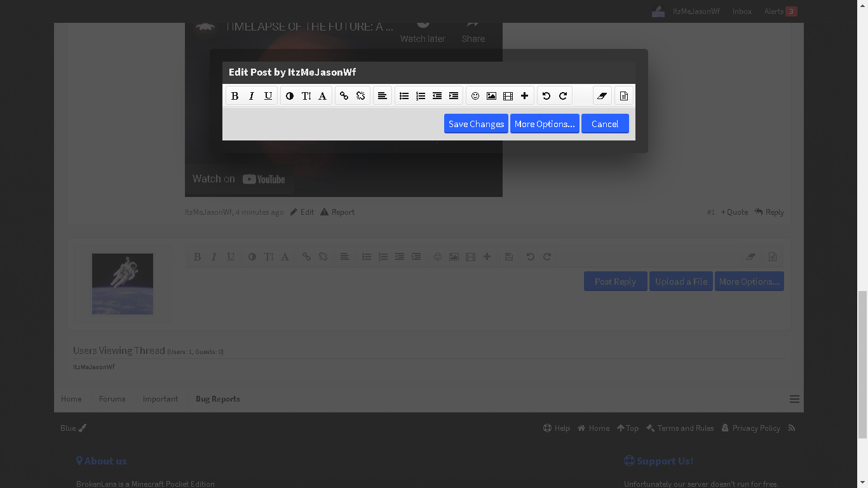Go to Important in bottom breadcrumb
This screenshot has height=488, width=868.
160,399
